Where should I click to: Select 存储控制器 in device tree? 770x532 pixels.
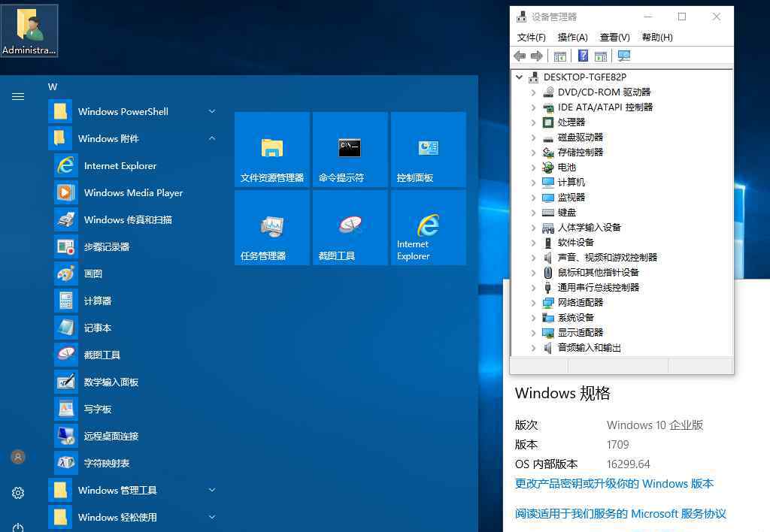581,152
